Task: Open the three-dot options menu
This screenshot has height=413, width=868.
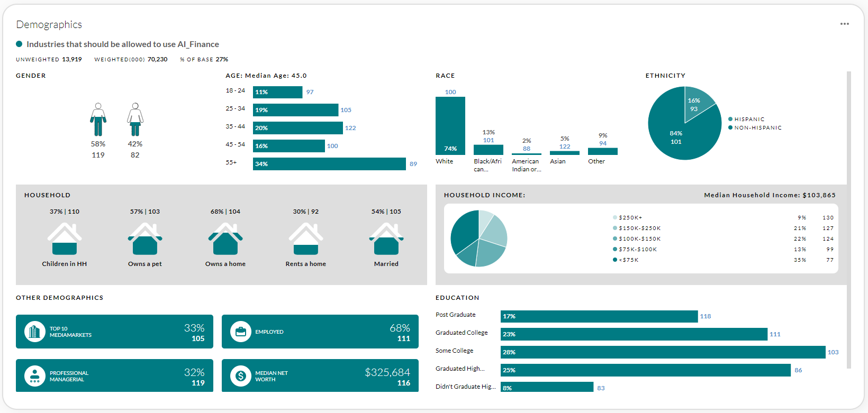Action: (x=844, y=24)
